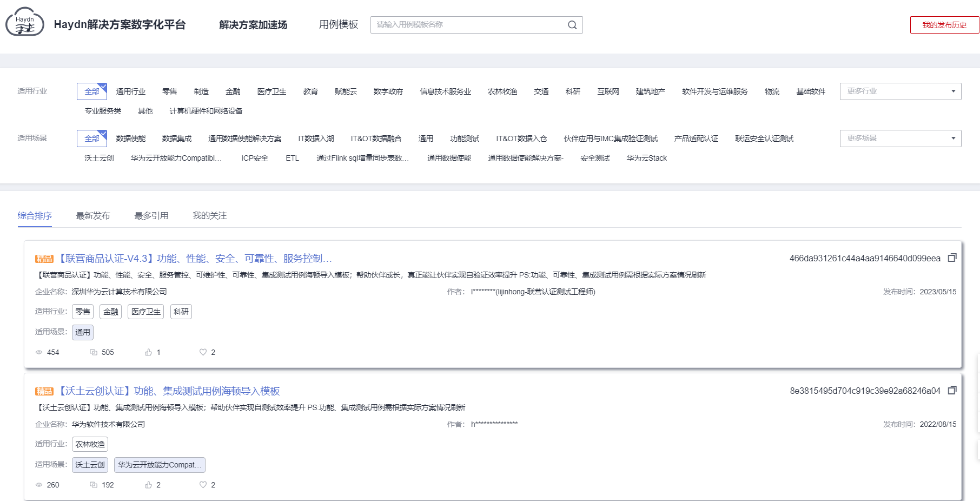This screenshot has width=980, height=501.
Task: Open 解决方案加速场 nav item
Action: coord(253,25)
